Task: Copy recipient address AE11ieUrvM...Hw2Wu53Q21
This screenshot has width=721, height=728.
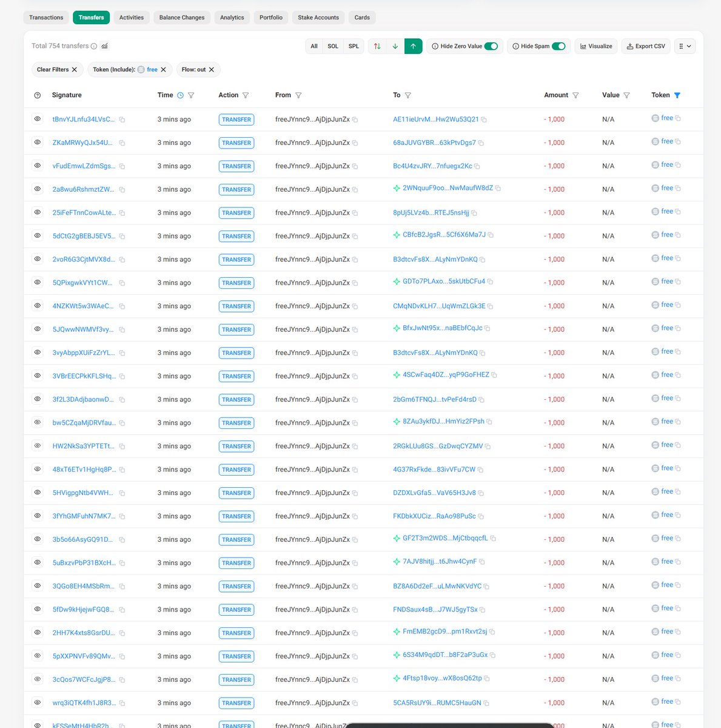Action: pyautogui.click(x=484, y=120)
